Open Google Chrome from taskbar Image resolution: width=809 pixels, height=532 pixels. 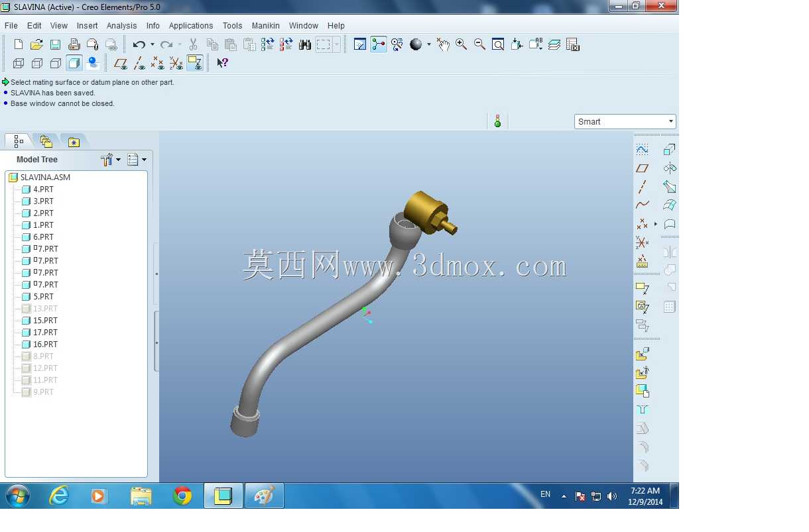182,496
